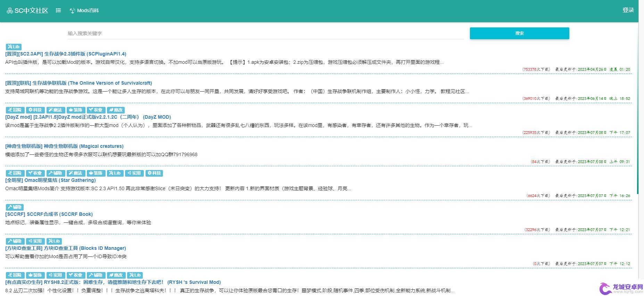Click 魔改 tag on DayZ MOD entry
The height and width of the screenshot is (296, 644).
coord(116,110)
